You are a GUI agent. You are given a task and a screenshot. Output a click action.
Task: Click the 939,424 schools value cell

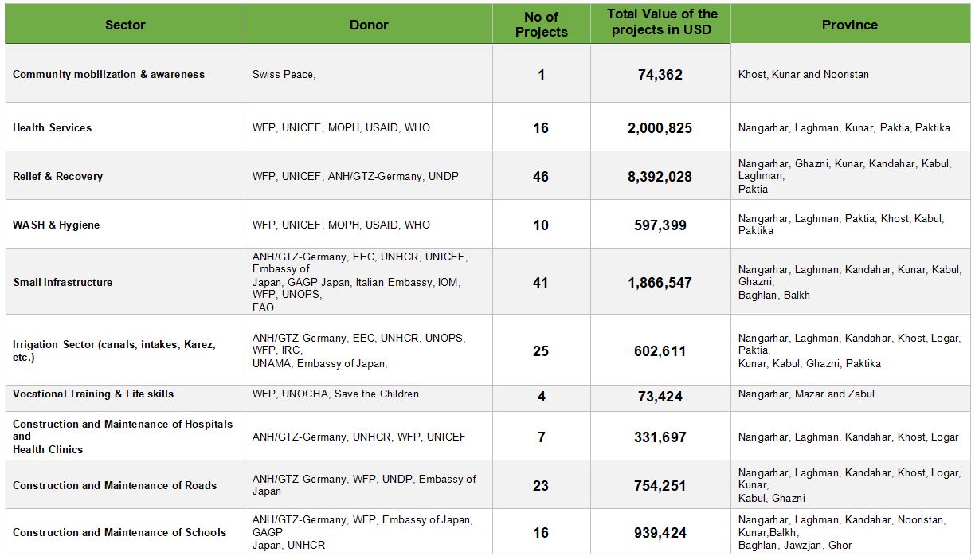[x=660, y=532]
